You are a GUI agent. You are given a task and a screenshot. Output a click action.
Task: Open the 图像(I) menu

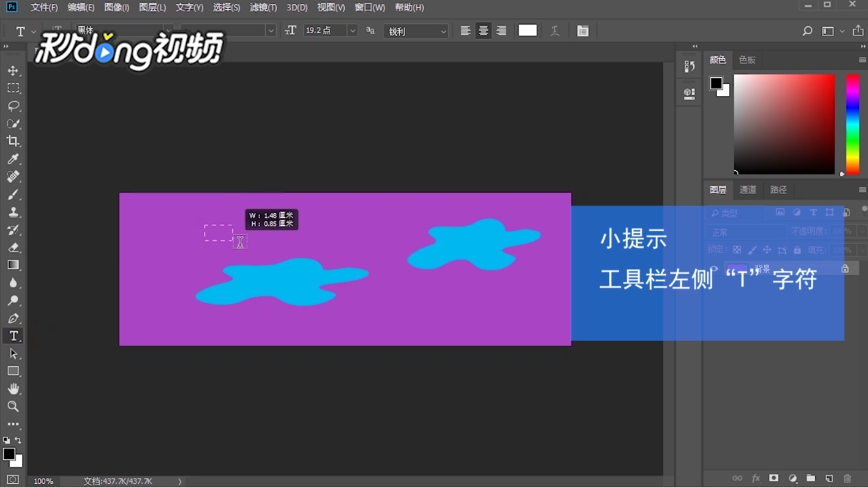point(117,8)
